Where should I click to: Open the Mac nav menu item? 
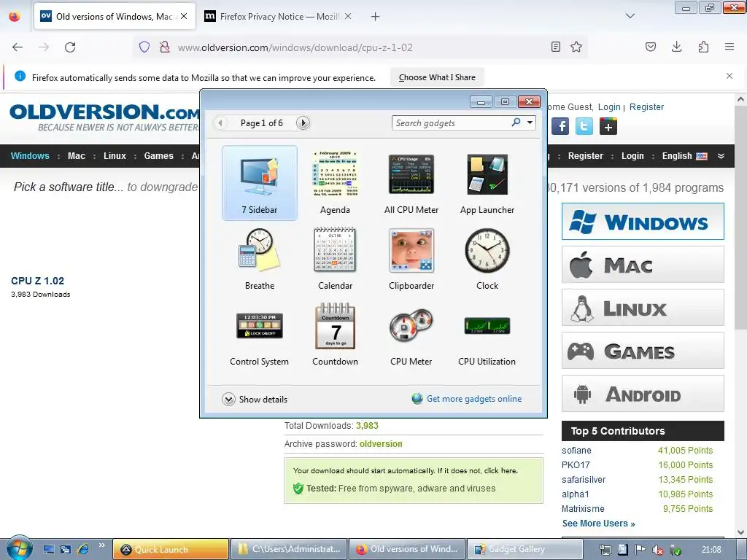click(76, 156)
